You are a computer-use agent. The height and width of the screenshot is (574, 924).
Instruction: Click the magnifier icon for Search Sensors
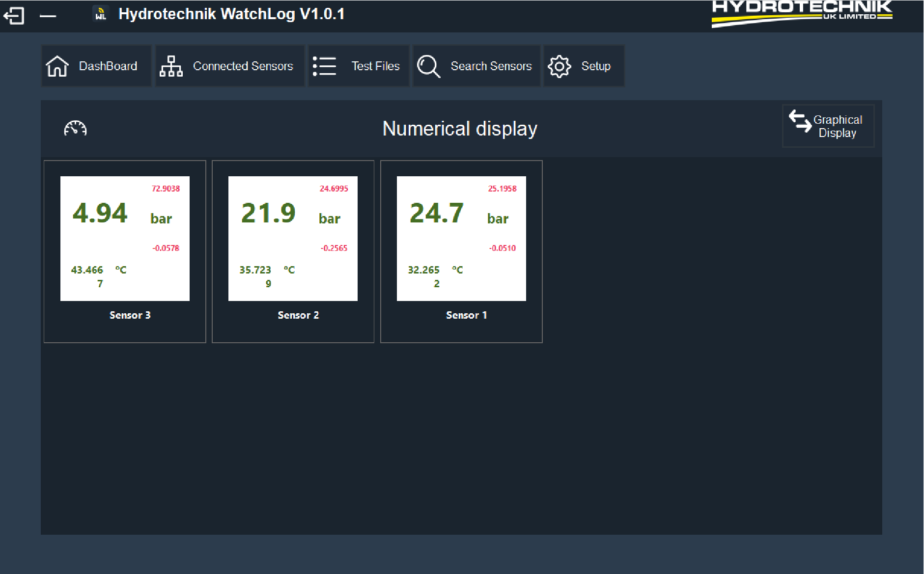[x=428, y=66]
